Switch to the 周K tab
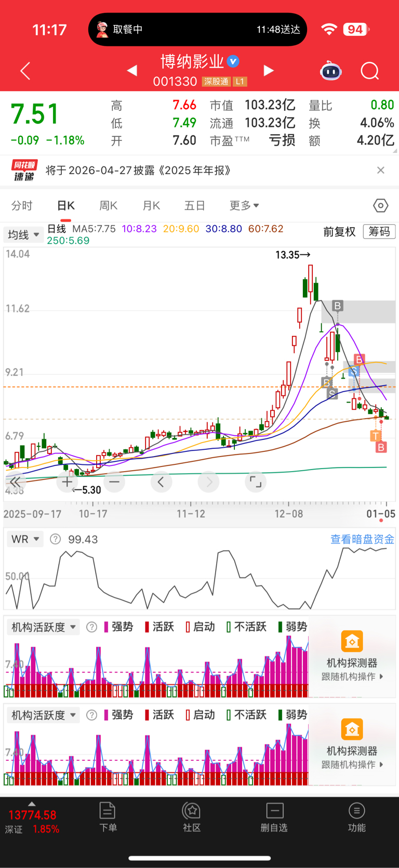The height and width of the screenshot is (868, 399). [108, 205]
